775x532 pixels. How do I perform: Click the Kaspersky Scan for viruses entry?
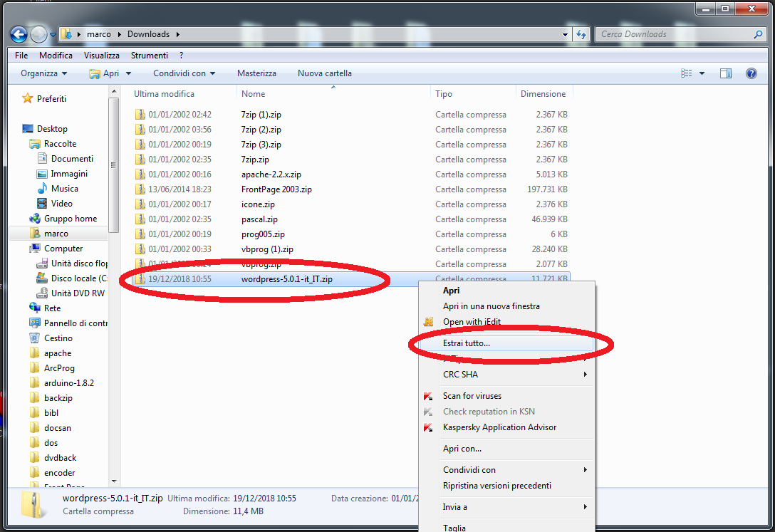(472, 396)
